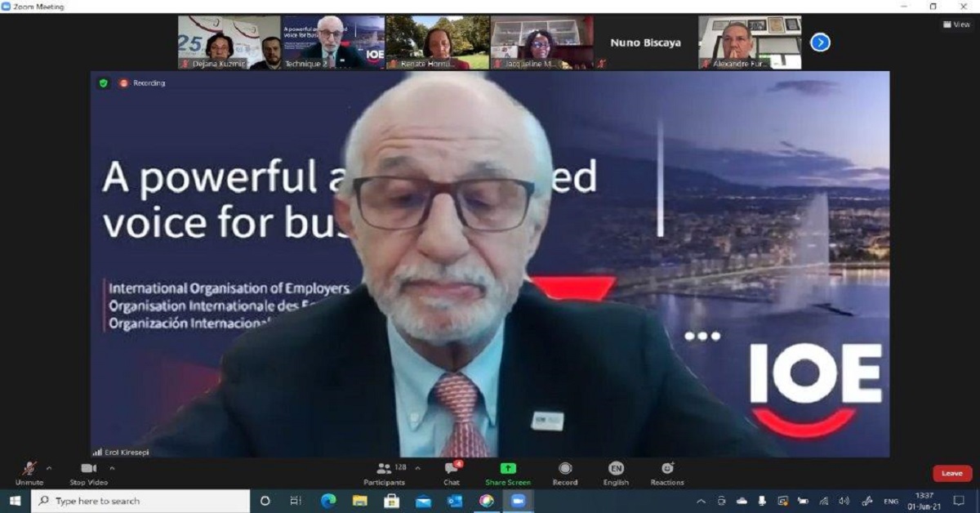The image size is (980, 513).
Task: Select Nuno Biscaya participant tile
Action: [x=645, y=42]
